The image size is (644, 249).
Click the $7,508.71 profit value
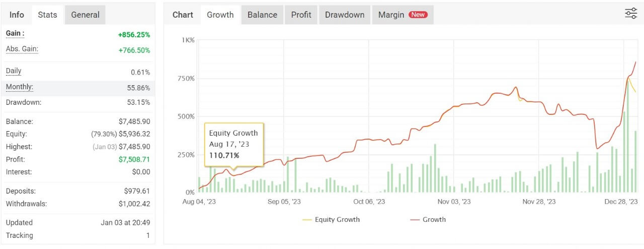134,159
